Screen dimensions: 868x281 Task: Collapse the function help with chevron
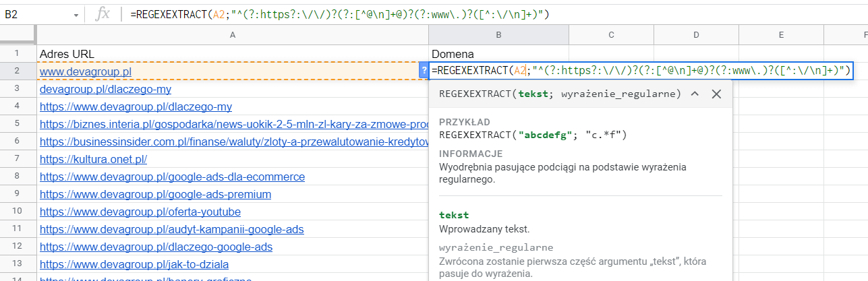pos(695,94)
